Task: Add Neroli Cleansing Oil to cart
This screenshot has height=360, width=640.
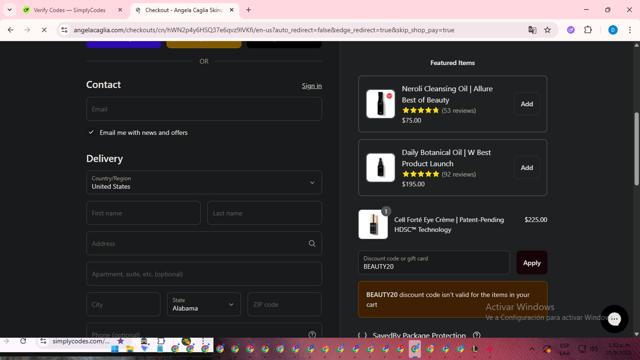Action: coord(527,104)
